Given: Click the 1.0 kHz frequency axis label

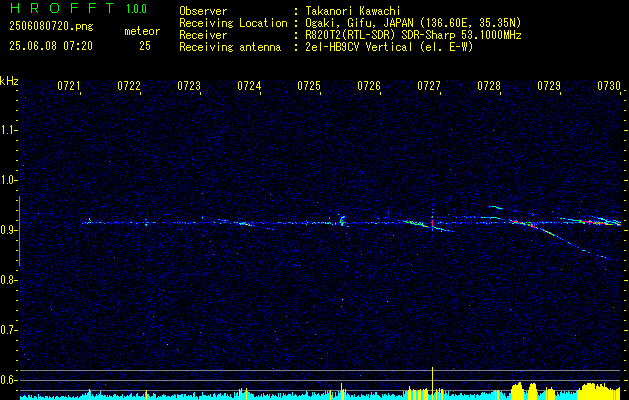Looking at the screenshot, I should coord(9,180).
